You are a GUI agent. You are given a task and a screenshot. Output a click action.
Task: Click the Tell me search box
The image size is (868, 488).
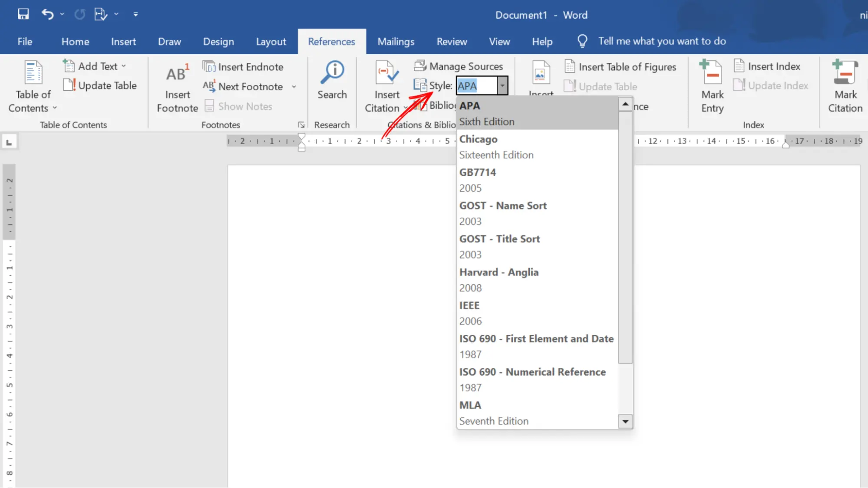coord(661,41)
